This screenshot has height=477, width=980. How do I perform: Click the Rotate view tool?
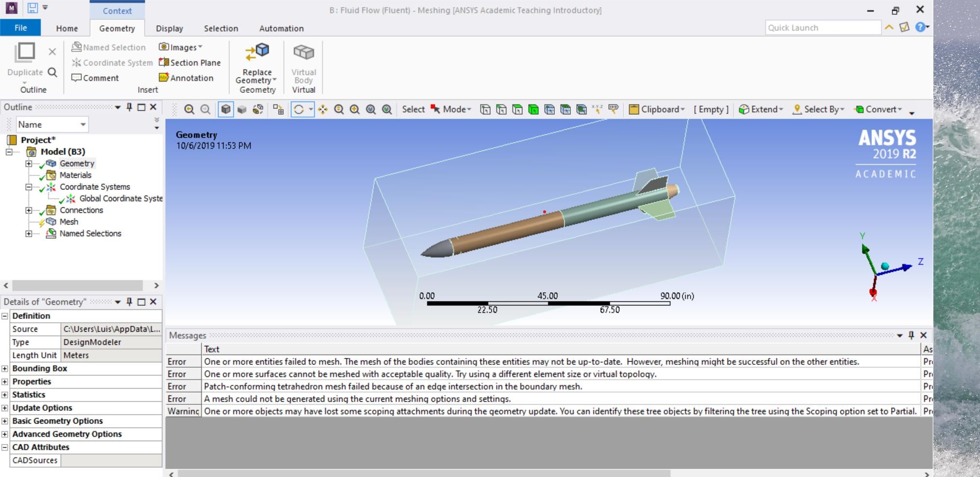click(299, 109)
